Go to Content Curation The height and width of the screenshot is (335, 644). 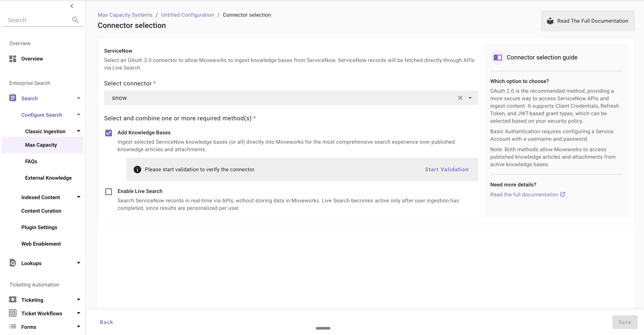[x=41, y=211]
